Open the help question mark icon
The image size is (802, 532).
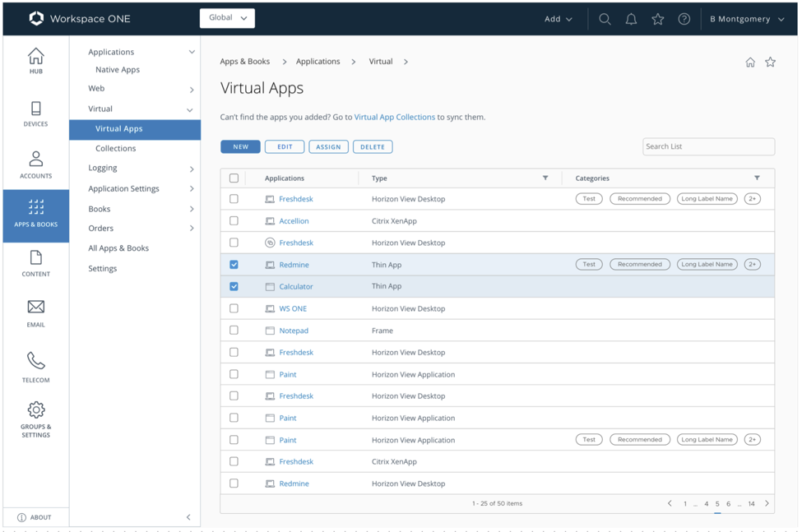click(684, 19)
